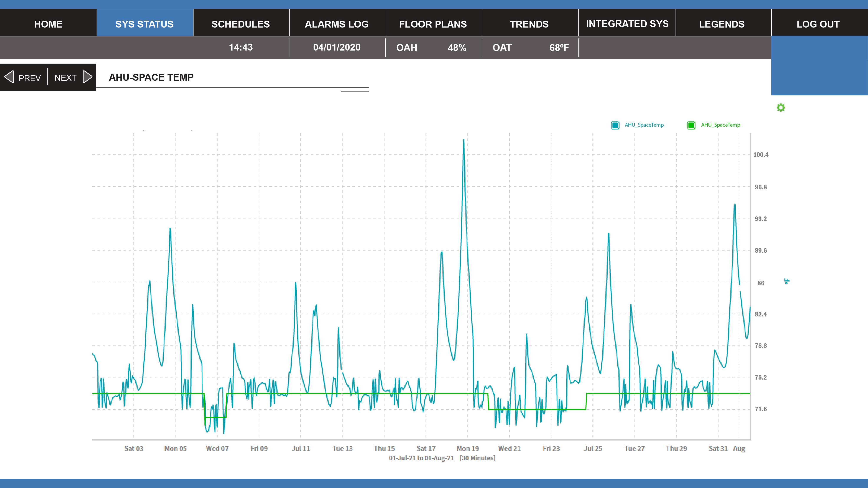Click the NEXT text button
Image resolution: width=868 pixels, height=488 pixels.
[65, 78]
